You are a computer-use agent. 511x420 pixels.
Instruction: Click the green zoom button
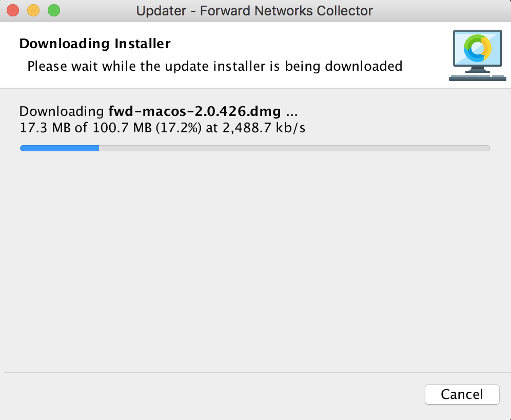[53, 10]
